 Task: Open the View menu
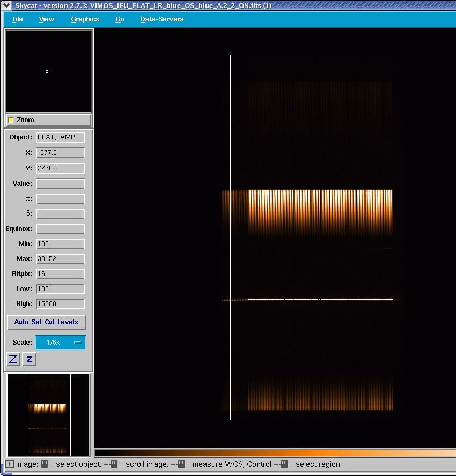coord(47,19)
